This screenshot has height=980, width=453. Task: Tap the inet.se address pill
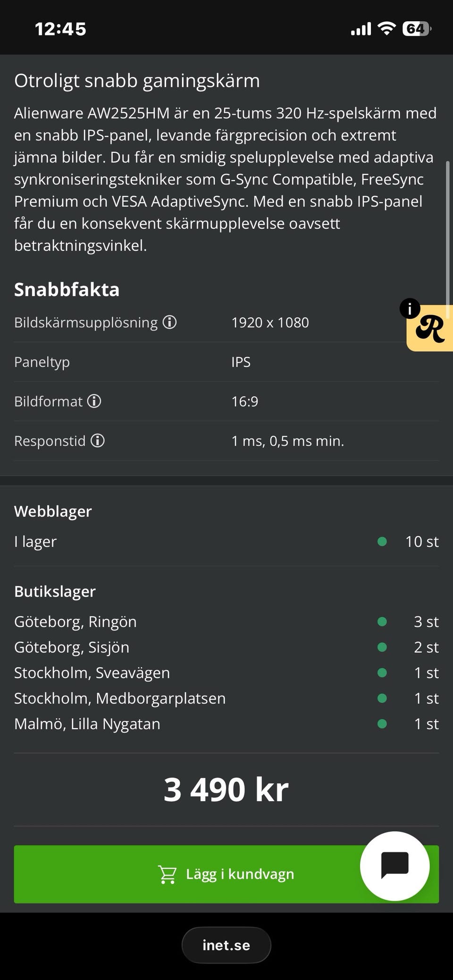tap(226, 945)
